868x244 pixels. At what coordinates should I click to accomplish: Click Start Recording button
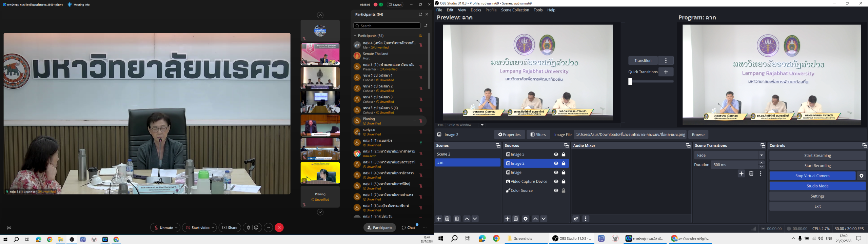(817, 166)
